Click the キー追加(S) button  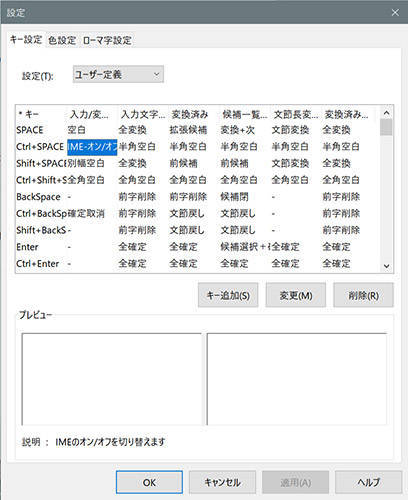pos(228,295)
